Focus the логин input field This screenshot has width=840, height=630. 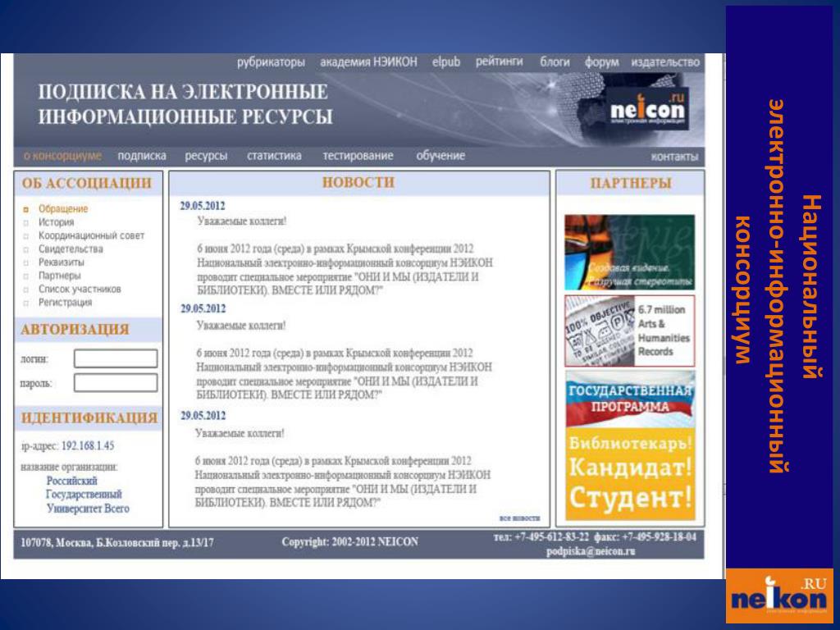(116, 358)
